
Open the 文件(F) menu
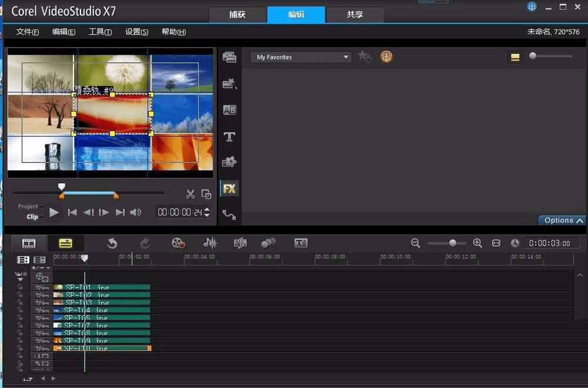pyautogui.click(x=28, y=32)
